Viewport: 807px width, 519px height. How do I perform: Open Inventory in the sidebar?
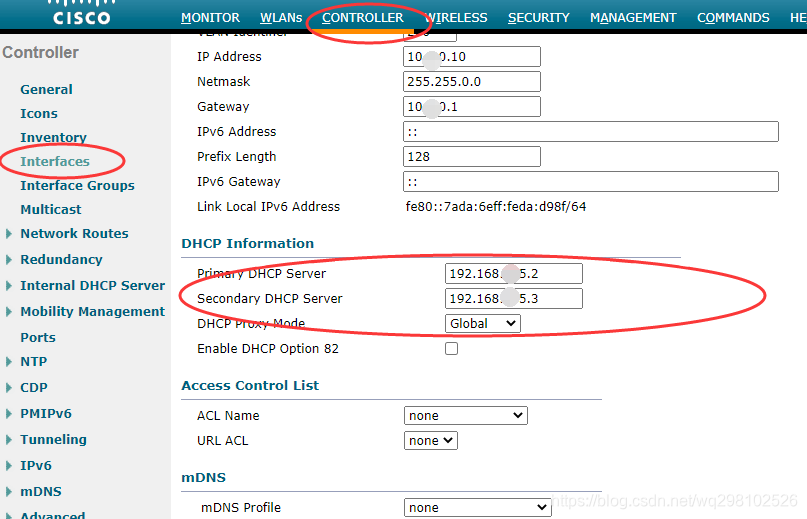point(53,137)
